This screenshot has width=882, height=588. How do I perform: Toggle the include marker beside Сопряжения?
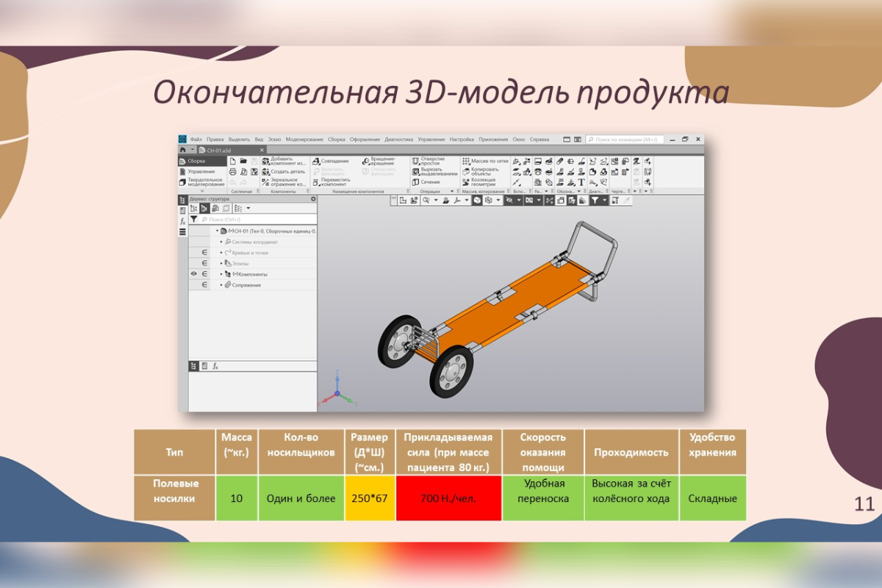(204, 284)
